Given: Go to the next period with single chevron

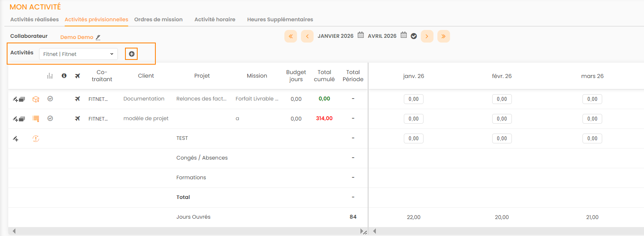Looking at the screenshot, I should point(427,36).
